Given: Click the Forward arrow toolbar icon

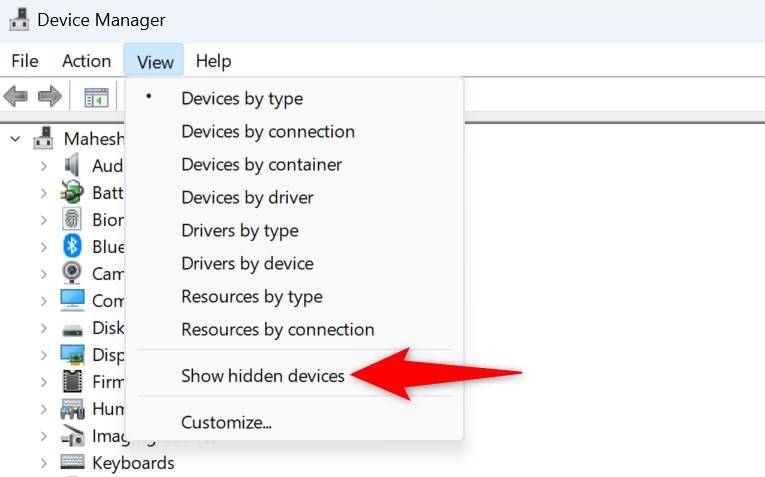Looking at the screenshot, I should point(49,97).
